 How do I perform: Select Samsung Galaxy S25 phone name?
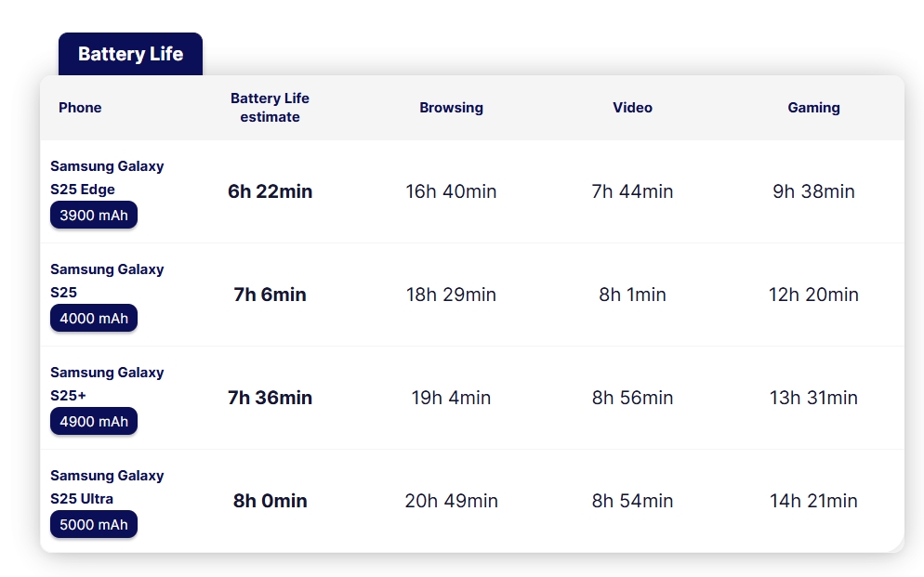tap(107, 281)
